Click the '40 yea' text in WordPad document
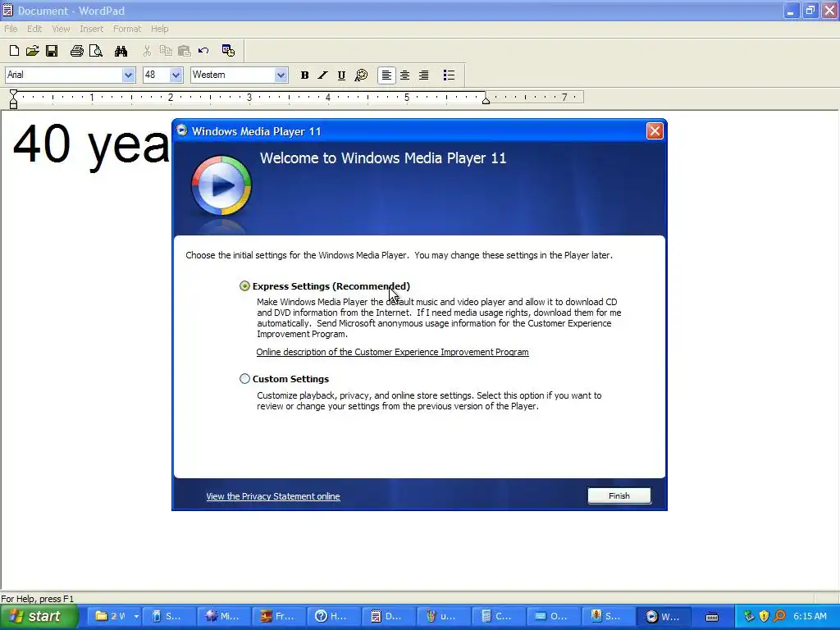The height and width of the screenshot is (630, 840). [91, 144]
